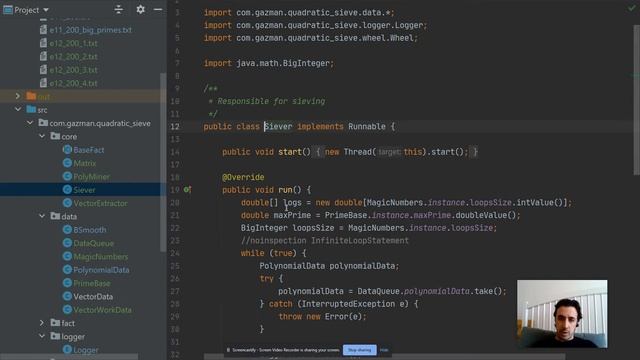Click VectorData class icon
Image resolution: width=640 pixels, height=360 pixels.
point(67,296)
